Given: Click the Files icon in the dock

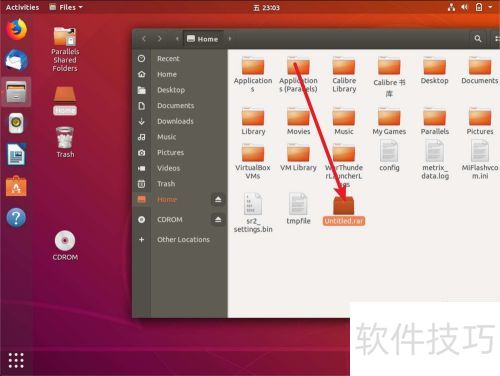Looking at the screenshot, I should click(16, 92).
